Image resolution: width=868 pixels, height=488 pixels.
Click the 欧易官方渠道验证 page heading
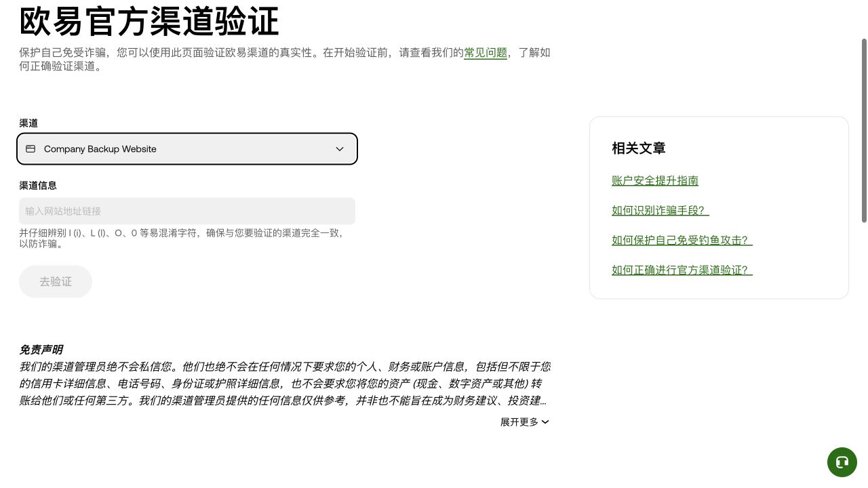coord(149,20)
